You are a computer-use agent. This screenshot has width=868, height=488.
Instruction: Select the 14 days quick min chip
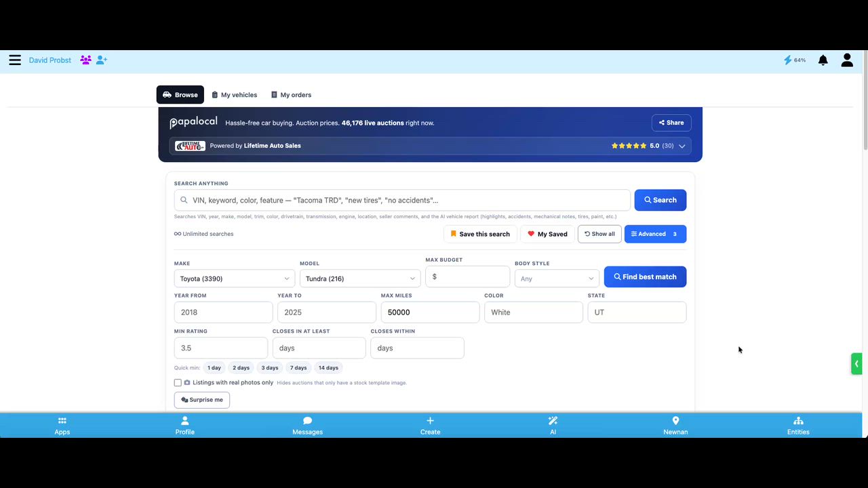(x=328, y=368)
